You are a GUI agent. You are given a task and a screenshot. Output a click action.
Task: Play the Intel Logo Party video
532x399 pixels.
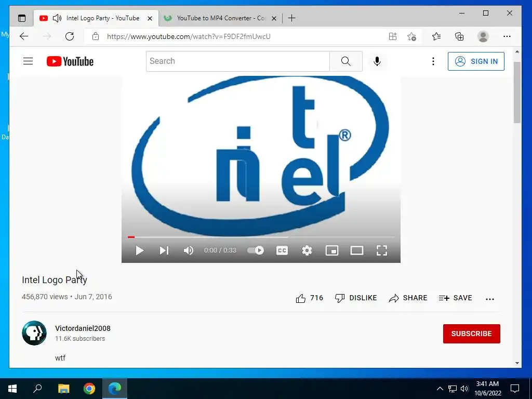click(x=139, y=250)
